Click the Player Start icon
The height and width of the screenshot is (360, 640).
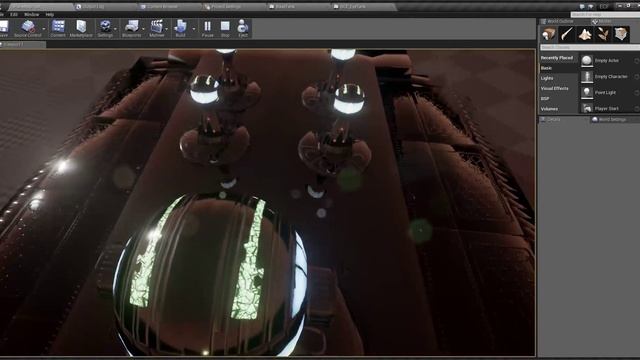coord(587,108)
